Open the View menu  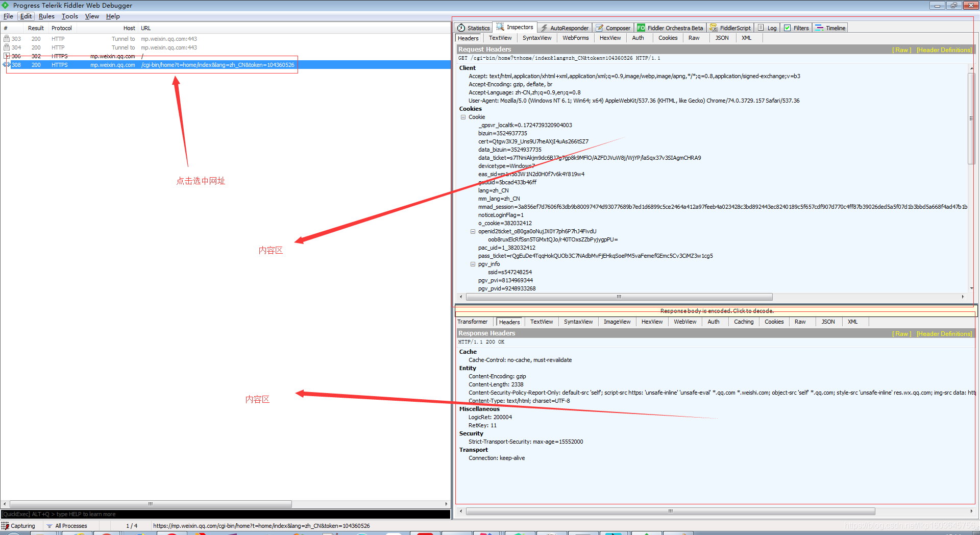[x=92, y=16]
